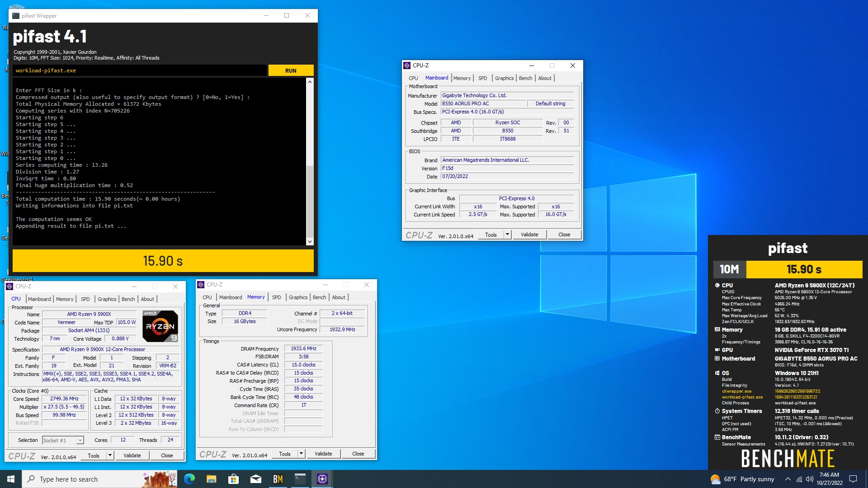The height and width of the screenshot is (488, 868).
Task: Click the Mainboard CPU-Z title bar icon
Action: [407, 66]
